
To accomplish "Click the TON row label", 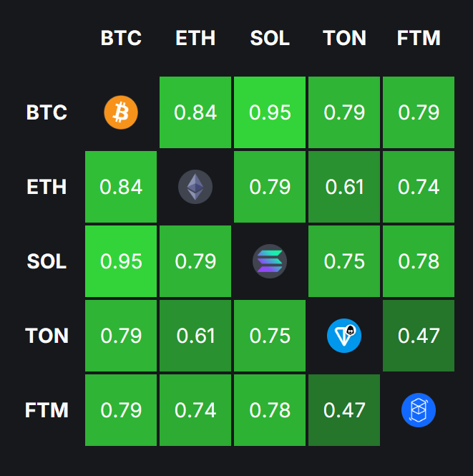I will (x=47, y=336).
